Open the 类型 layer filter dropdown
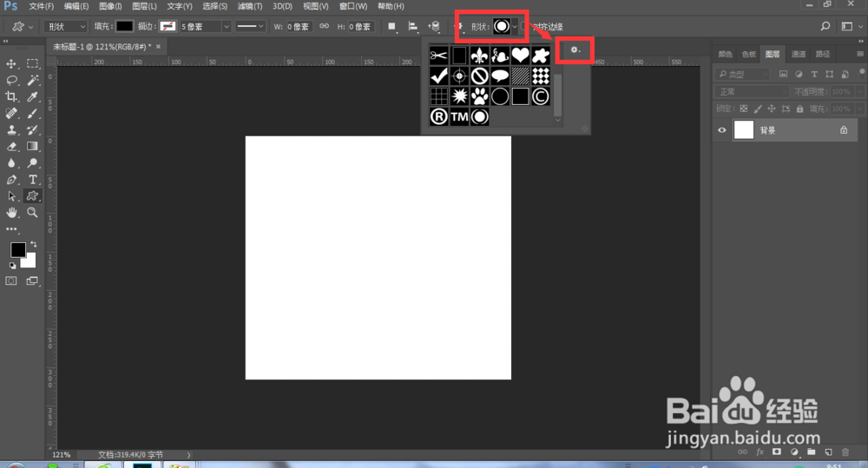868x468 pixels. (742, 74)
